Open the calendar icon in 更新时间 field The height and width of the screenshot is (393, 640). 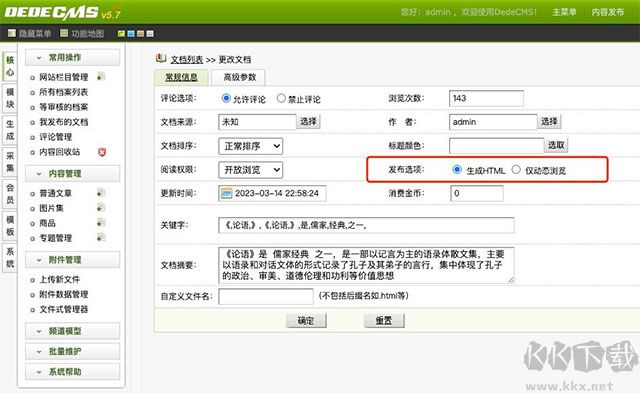(226, 193)
